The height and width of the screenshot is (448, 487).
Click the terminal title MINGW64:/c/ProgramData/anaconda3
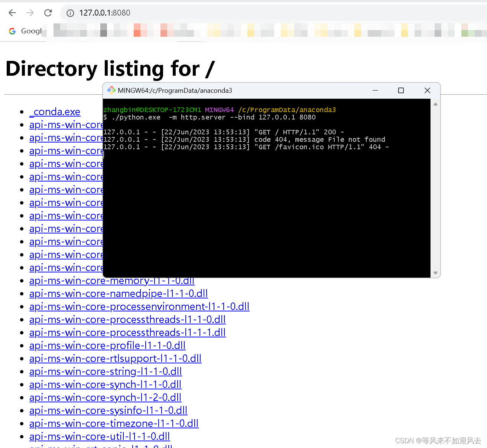pyautogui.click(x=175, y=91)
